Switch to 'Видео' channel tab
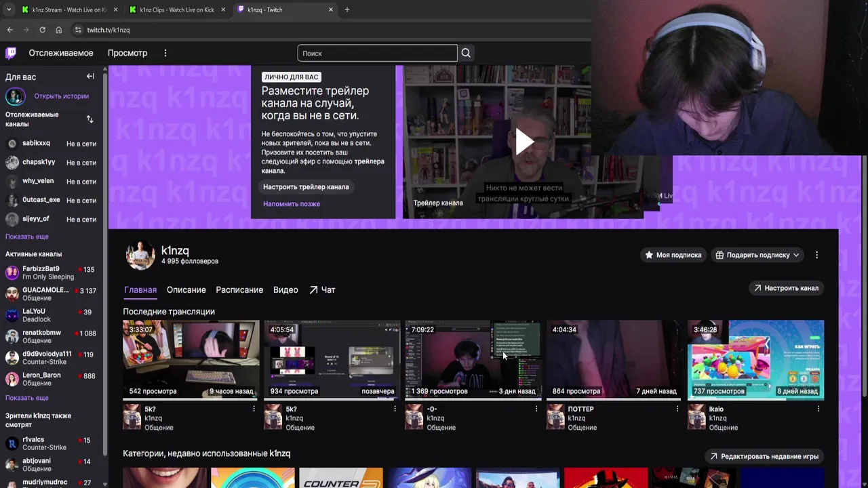The image size is (868, 488). (x=285, y=289)
